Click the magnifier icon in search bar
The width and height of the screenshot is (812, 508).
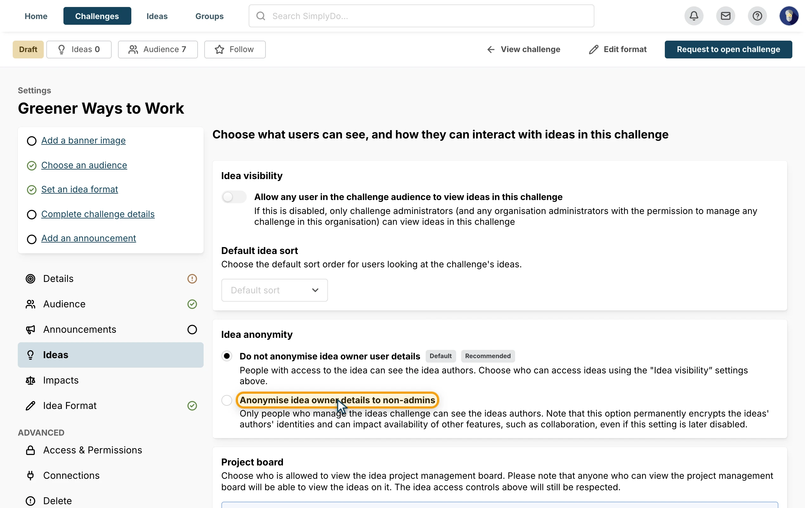click(x=261, y=16)
